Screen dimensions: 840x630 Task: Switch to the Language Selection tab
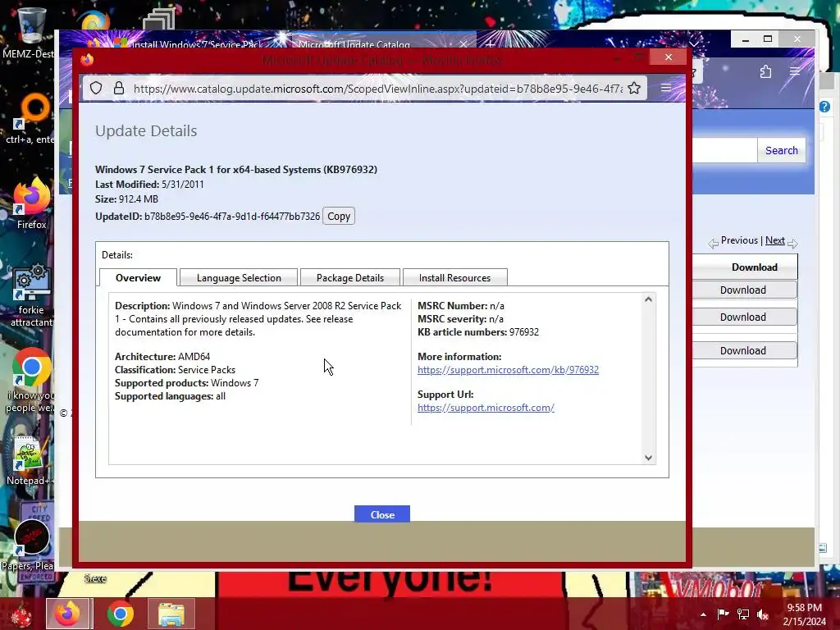coord(239,277)
